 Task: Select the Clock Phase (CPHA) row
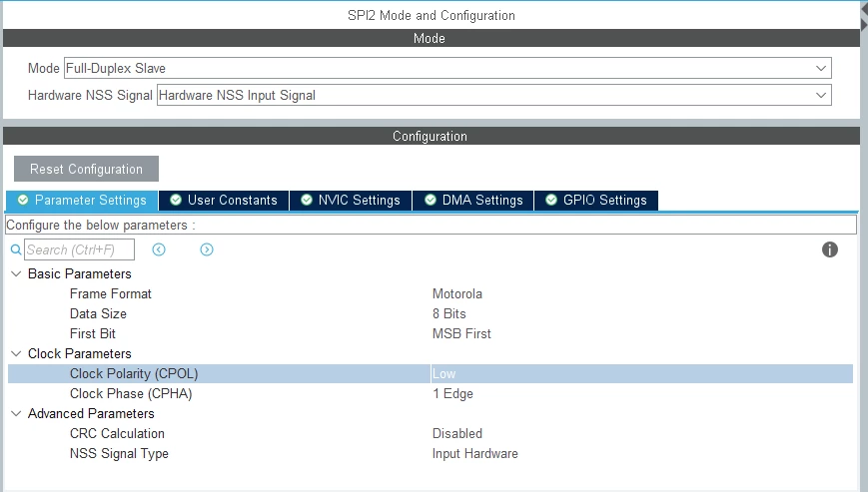coord(431,393)
